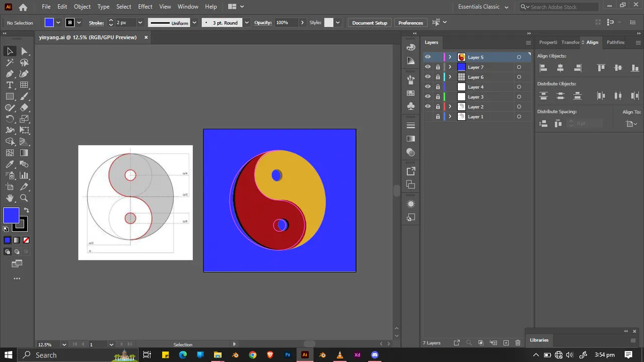
Task: Select the Hand tool
Action: tap(10, 198)
